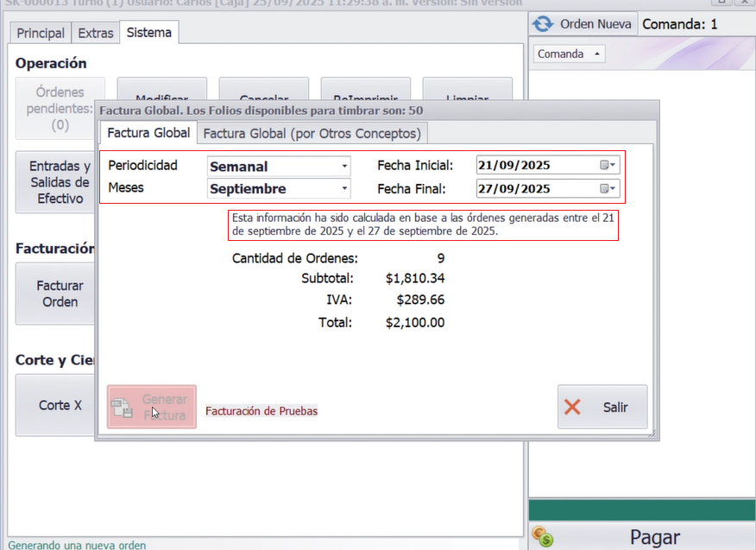Select the Sistema tab
Screen dimensions: 756x550
tap(148, 33)
